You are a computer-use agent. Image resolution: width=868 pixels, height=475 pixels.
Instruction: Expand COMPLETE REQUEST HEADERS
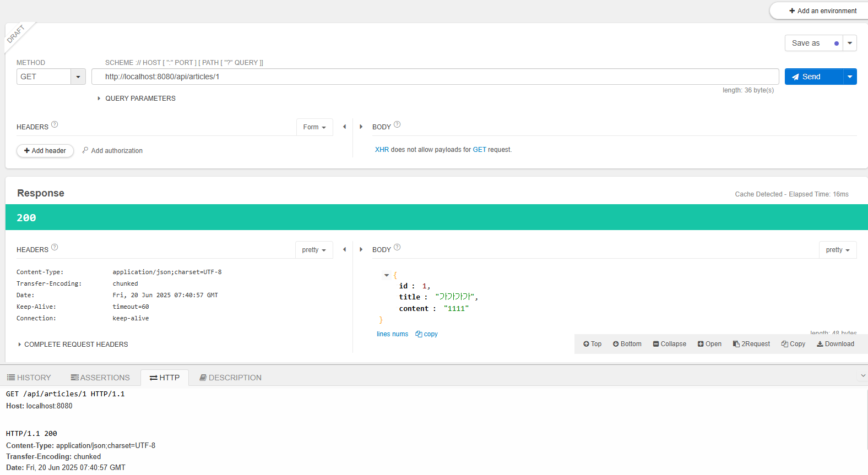(x=73, y=345)
